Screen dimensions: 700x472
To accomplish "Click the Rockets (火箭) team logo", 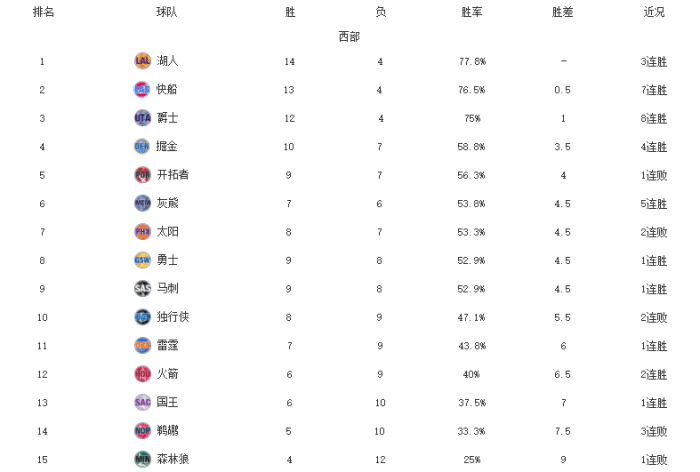I will [x=142, y=374].
